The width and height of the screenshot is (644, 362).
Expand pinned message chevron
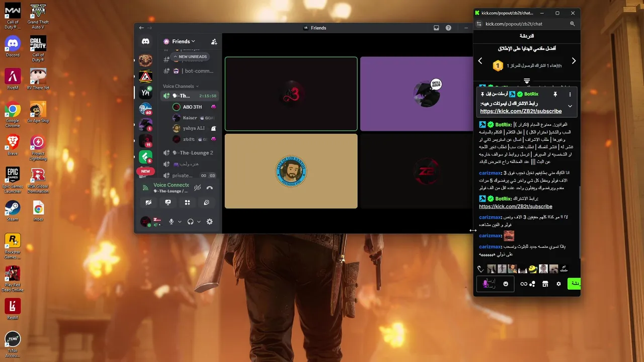(x=570, y=106)
